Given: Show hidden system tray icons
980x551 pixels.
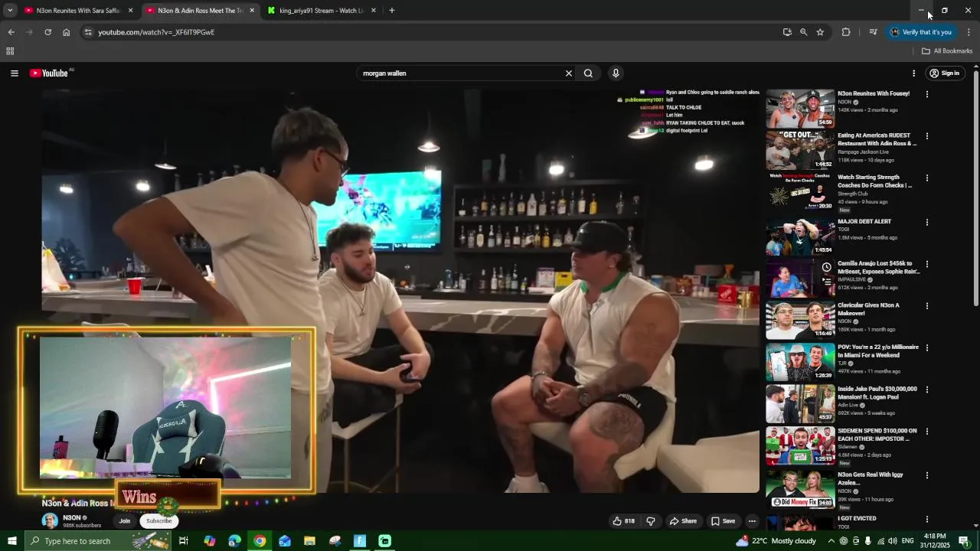Looking at the screenshot, I should pos(831,541).
